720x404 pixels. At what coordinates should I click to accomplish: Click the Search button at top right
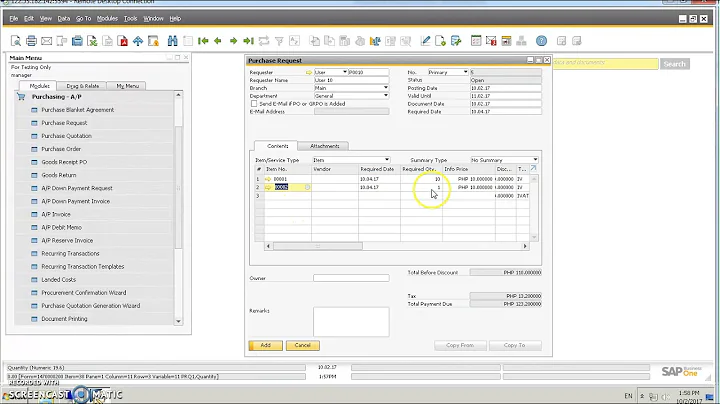[x=675, y=64]
